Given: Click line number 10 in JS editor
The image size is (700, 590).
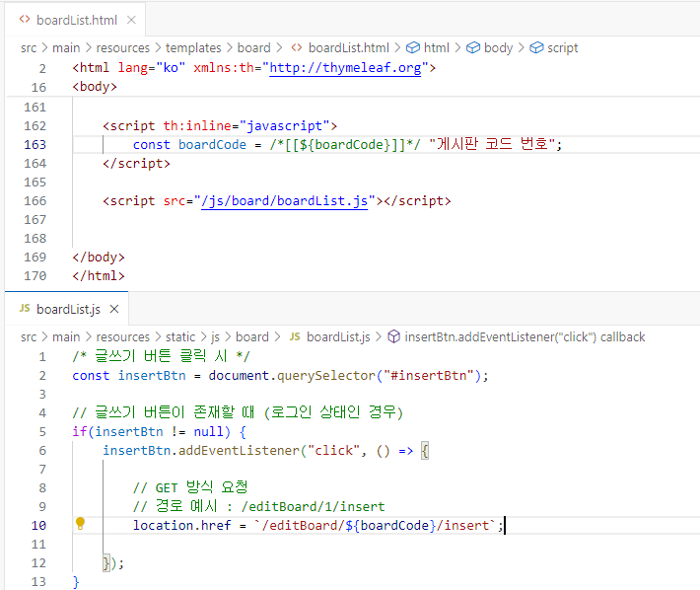Looking at the screenshot, I should pos(38,526).
